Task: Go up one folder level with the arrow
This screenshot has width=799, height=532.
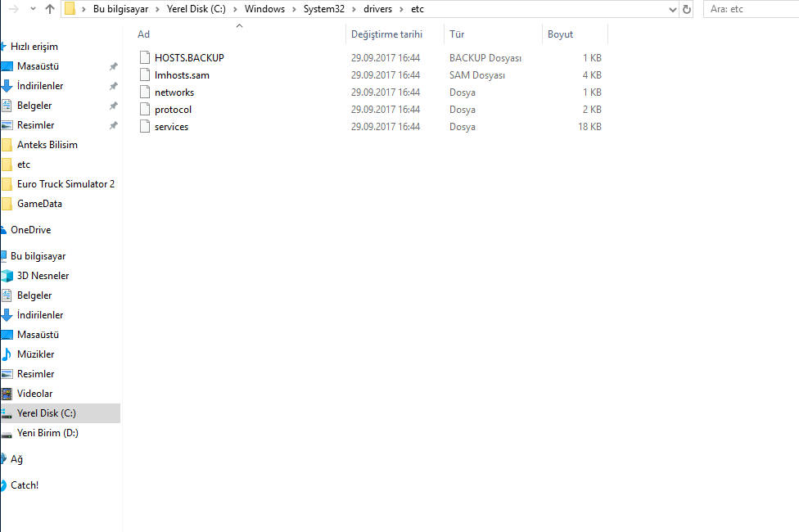Action: coord(49,9)
